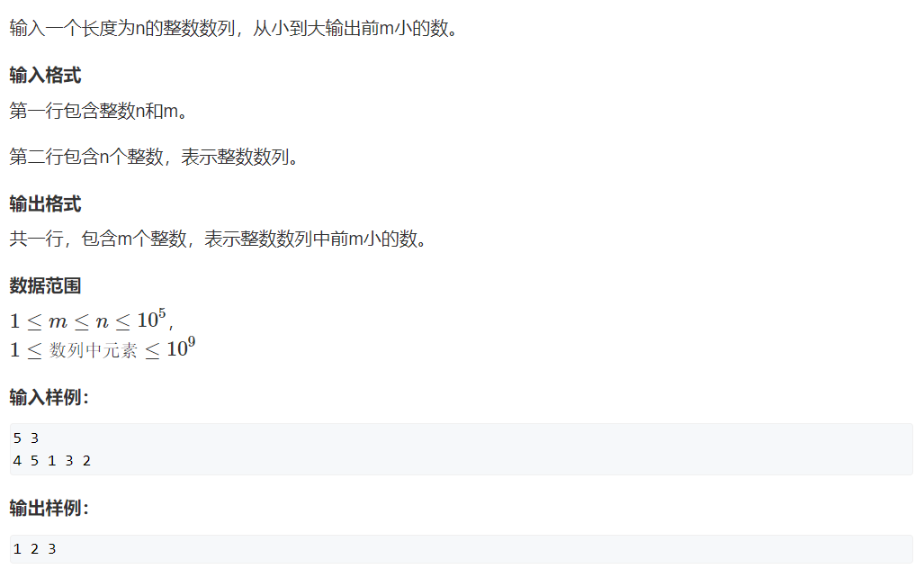Select the 输出样例 heading
Screen dimensions: 924x587
click(49, 508)
